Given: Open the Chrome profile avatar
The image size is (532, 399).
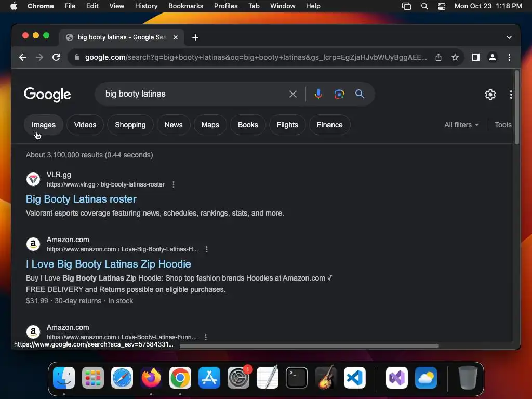Looking at the screenshot, I should point(493,57).
